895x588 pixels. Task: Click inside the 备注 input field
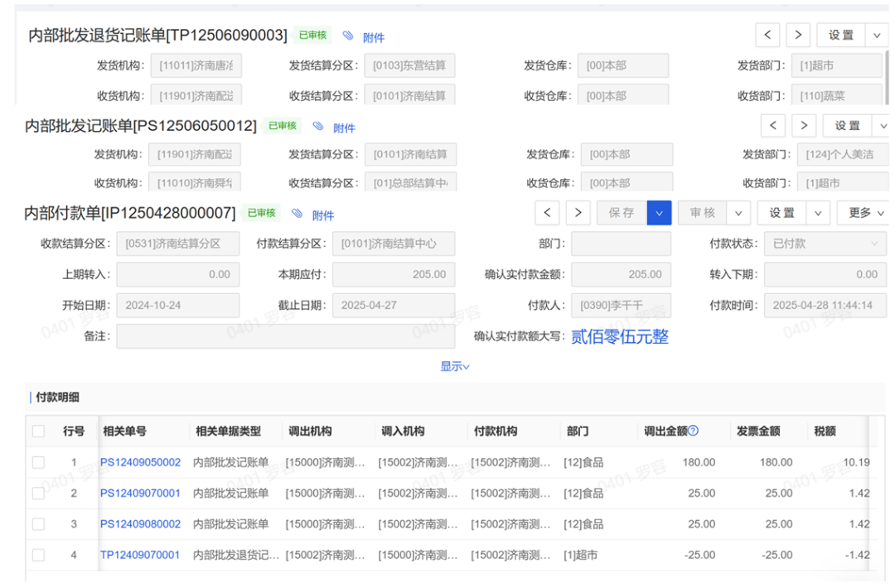[x=286, y=336]
